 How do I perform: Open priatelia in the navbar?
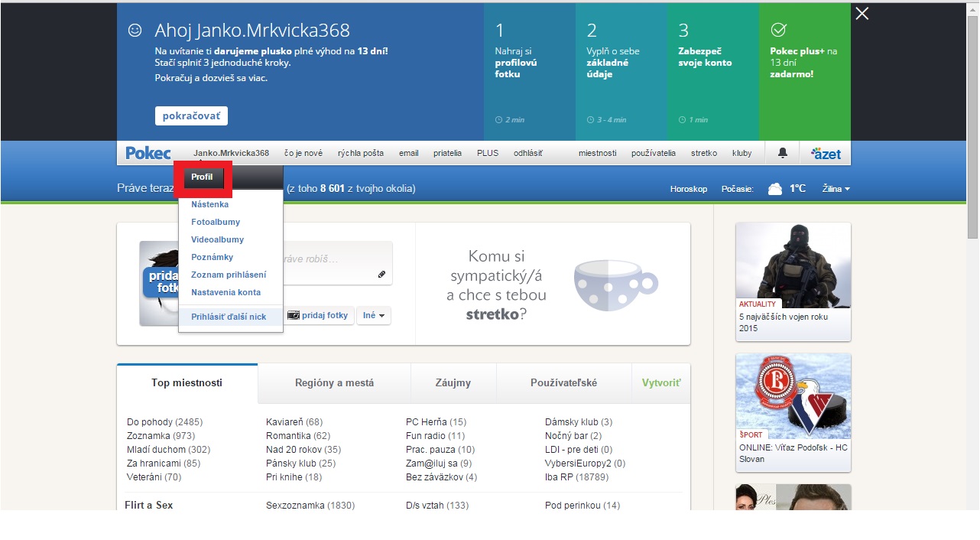click(447, 153)
